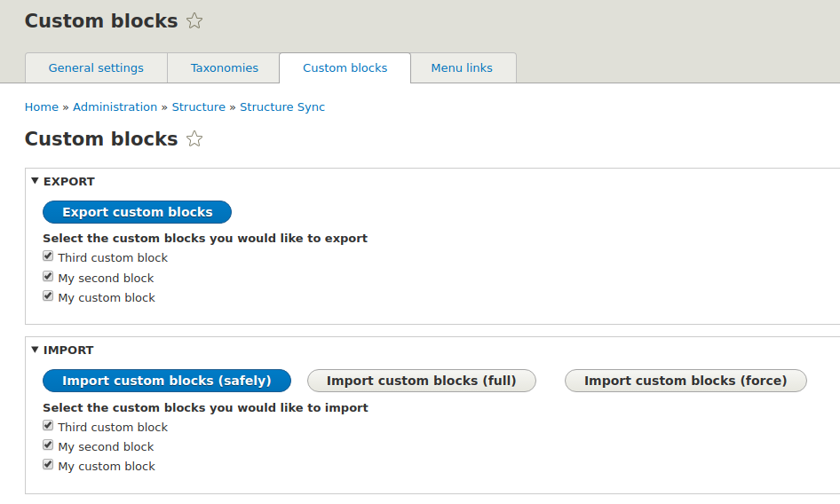Click the star icon beside the top title
The height and width of the screenshot is (504, 840).
pos(194,21)
